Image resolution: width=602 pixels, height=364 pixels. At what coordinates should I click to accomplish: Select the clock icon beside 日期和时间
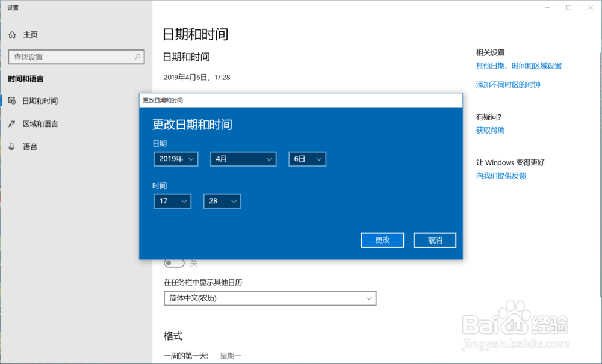coord(13,100)
